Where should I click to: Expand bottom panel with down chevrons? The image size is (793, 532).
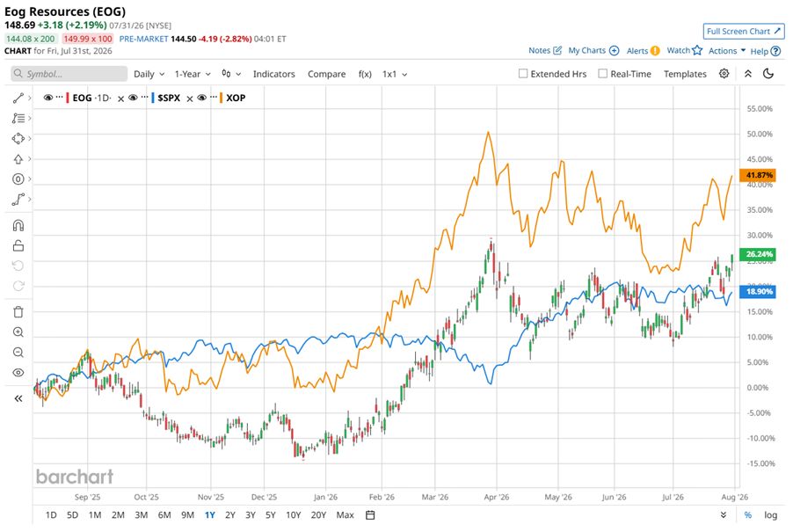coord(724,514)
